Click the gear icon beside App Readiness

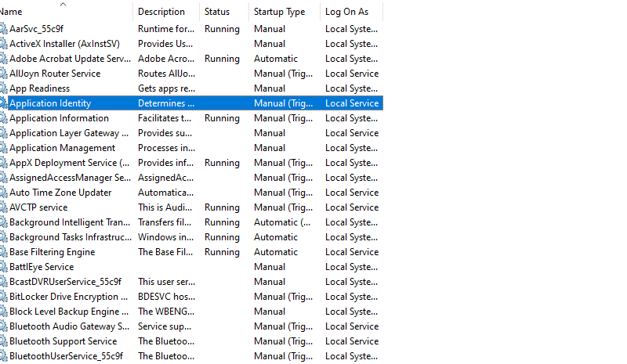click(3, 88)
